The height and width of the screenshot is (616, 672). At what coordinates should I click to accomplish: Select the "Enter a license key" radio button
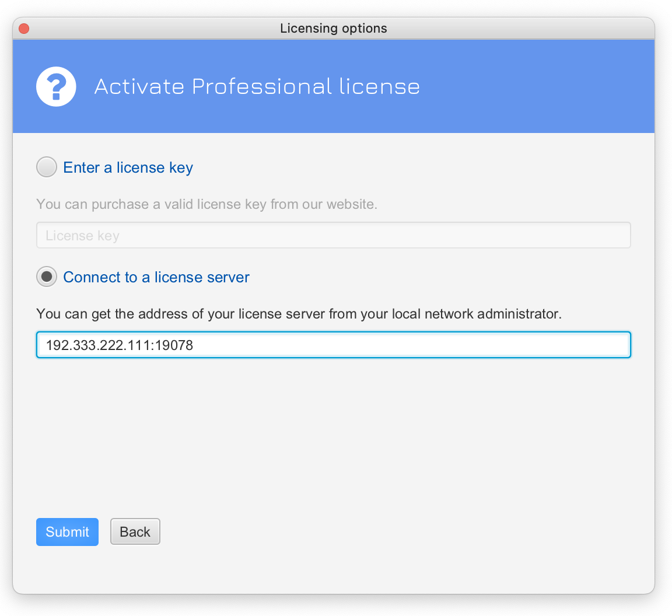[x=47, y=167]
